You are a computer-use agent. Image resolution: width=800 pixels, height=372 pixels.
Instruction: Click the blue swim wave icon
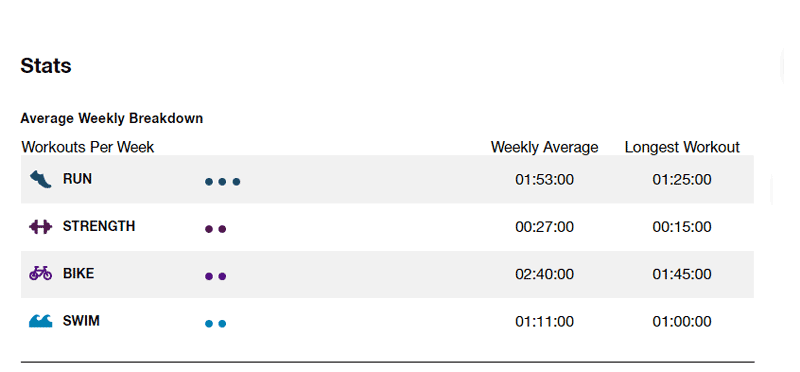tap(40, 321)
